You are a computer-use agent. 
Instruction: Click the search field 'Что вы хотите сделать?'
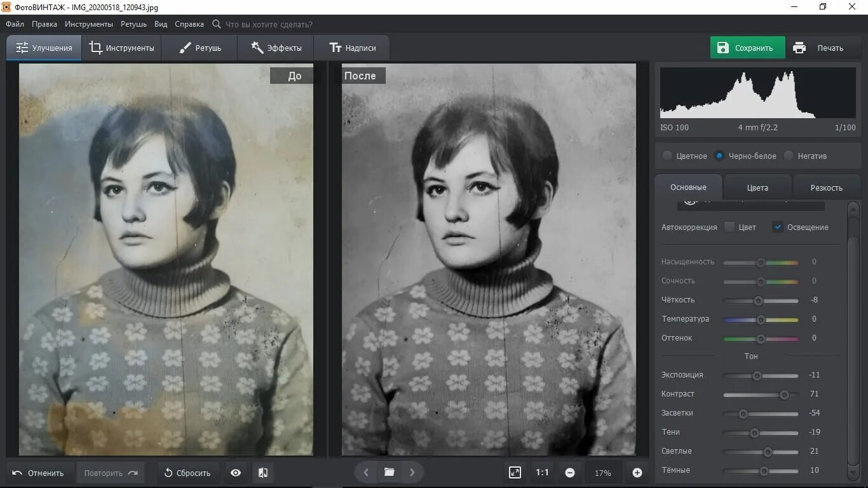(269, 24)
